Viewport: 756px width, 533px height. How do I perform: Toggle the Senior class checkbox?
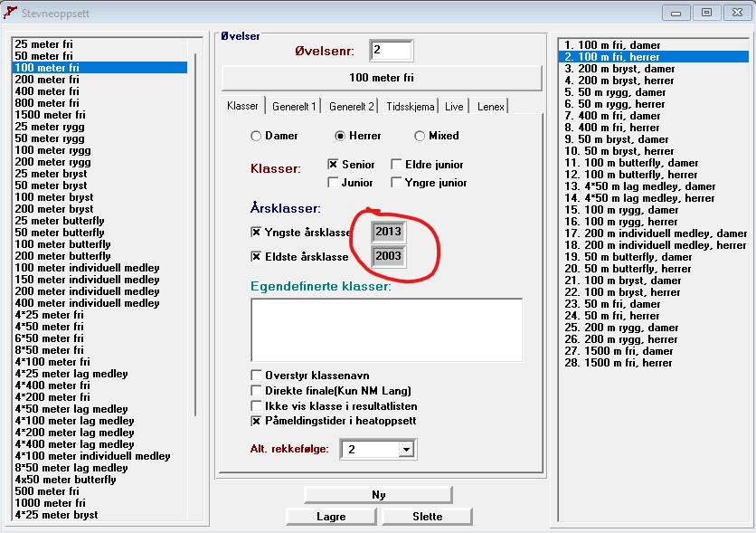pos(333,165)
